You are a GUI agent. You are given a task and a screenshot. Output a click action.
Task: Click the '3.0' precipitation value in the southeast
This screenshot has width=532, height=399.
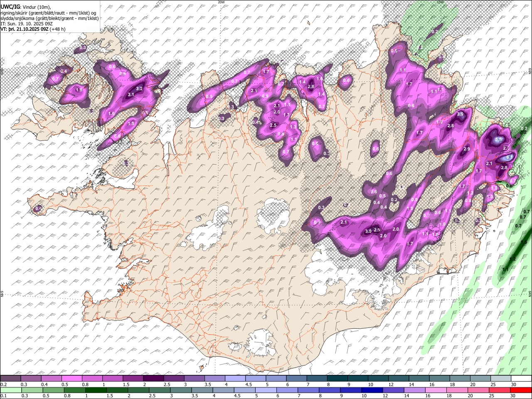coord(368,231)
